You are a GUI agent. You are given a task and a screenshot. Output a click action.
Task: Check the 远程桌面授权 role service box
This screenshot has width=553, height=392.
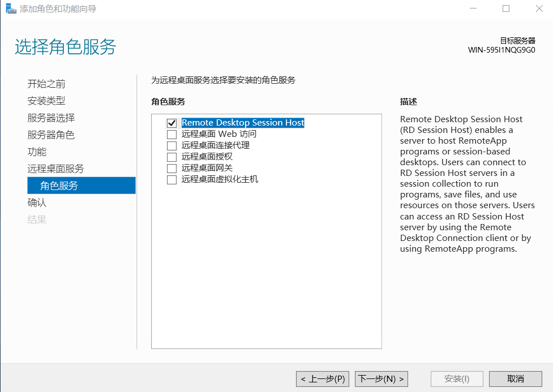click(172, 157)
